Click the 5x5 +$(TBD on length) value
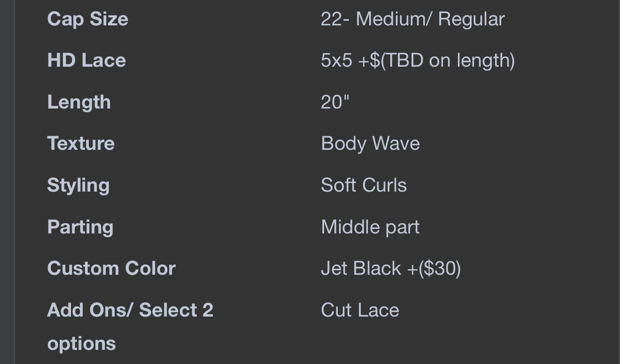620x364 pixels. tap(418, 61)
